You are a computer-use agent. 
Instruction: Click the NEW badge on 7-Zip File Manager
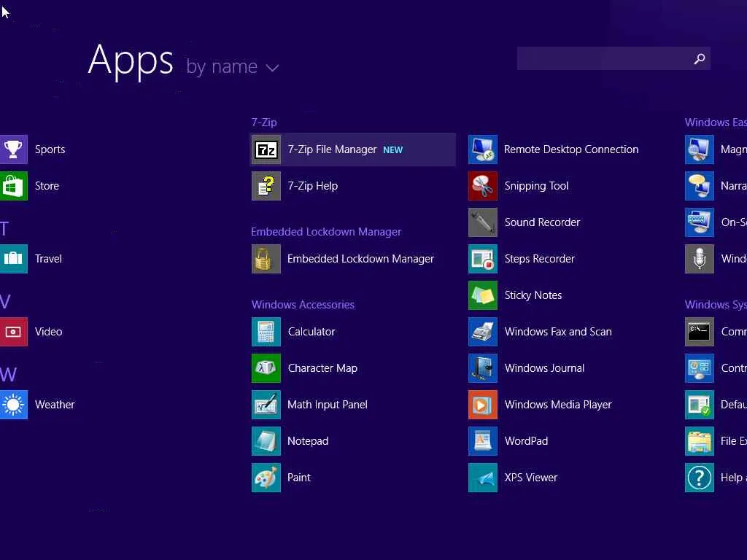[392, 150]
